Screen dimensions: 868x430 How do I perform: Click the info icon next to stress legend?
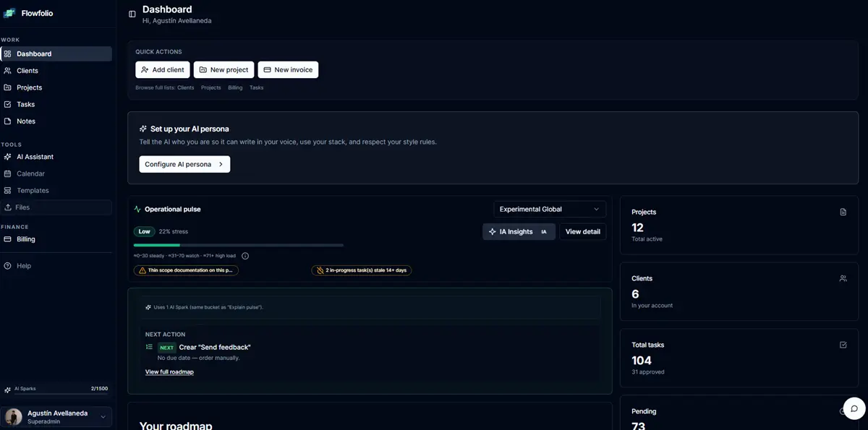245,256
